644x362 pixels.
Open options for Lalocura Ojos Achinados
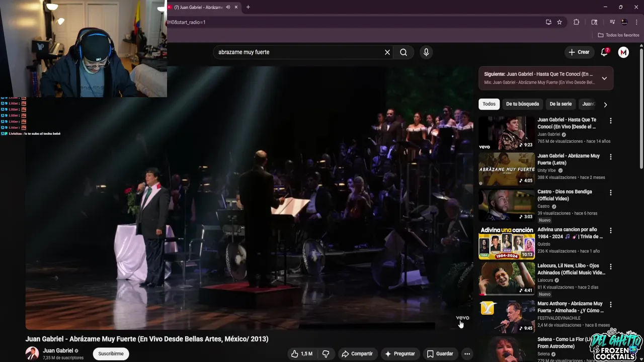point(611,266)
